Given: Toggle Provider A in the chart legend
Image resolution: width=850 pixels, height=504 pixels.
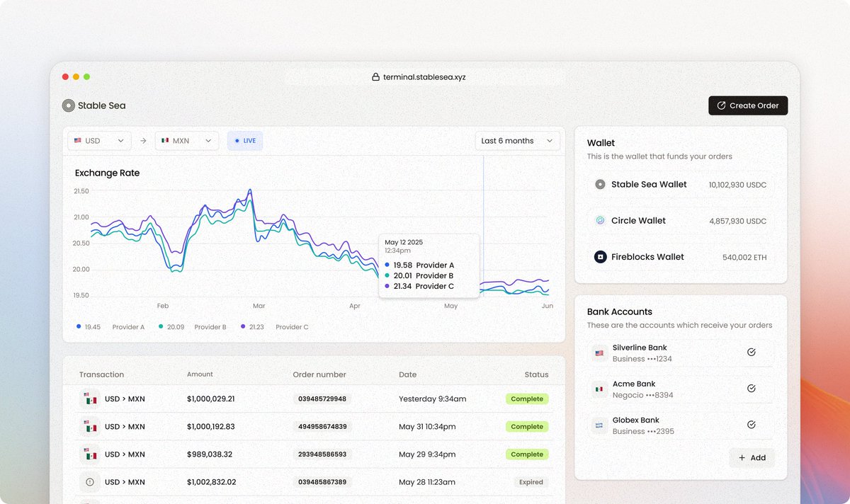Looking at the screenshot, I should pyautogui.click(x=110, y=327).
